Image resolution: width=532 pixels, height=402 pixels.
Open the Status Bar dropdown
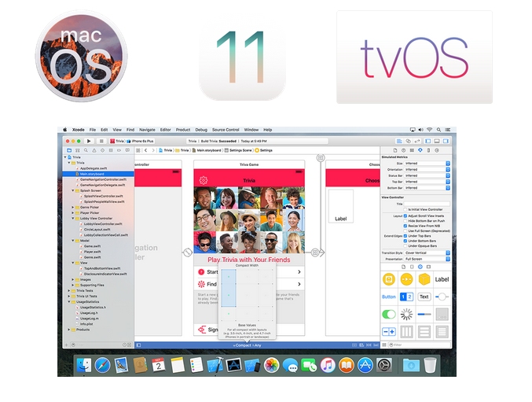[427, 175]
